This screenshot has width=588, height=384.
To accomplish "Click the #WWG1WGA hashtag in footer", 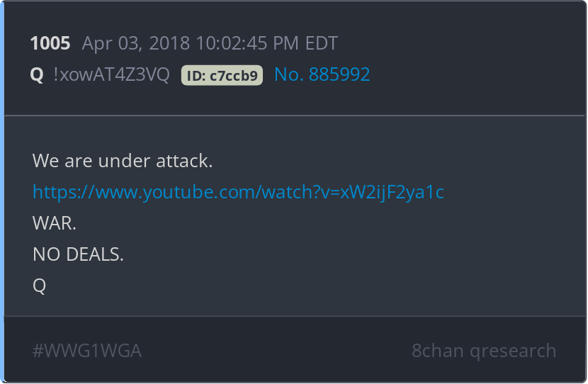I will click(x=87, y=351).
